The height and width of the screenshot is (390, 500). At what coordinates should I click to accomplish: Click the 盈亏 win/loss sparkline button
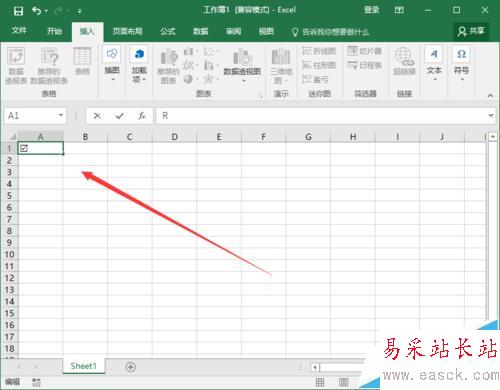click(315, 79)
